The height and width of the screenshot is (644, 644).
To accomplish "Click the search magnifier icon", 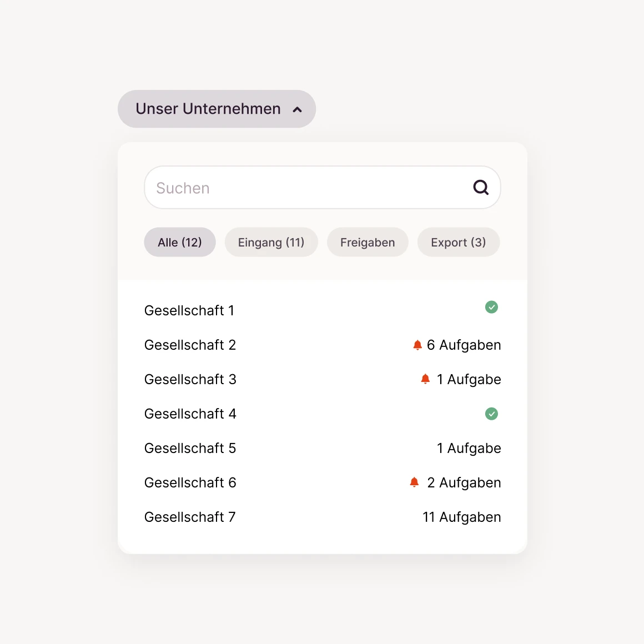I will click(481, 188).
